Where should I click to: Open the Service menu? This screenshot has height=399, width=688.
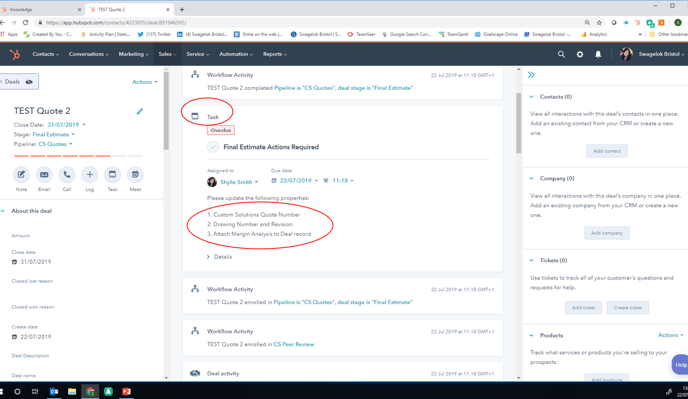[197, 54]
